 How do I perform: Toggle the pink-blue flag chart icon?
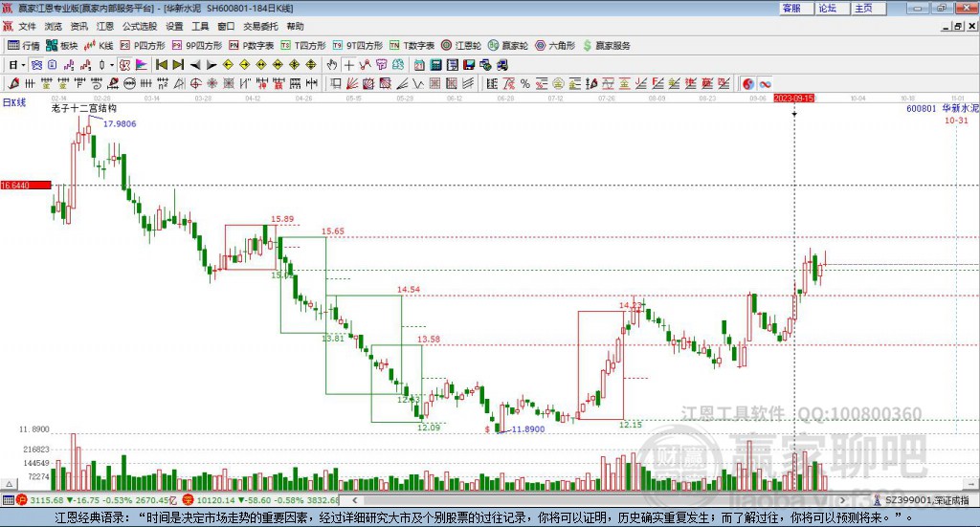point(142,65)
